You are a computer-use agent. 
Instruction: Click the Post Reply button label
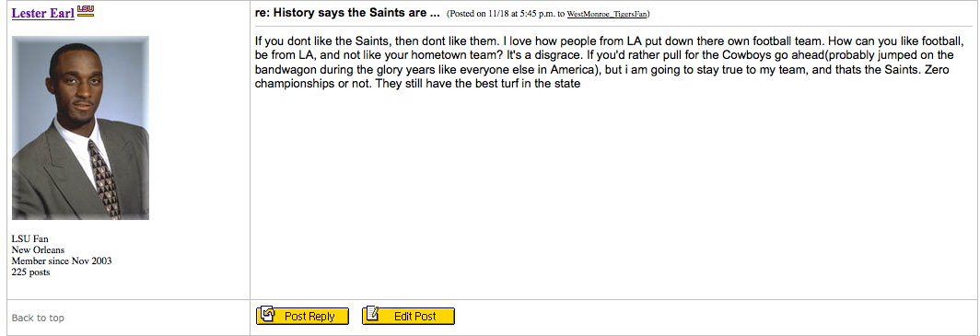point(309,316)
